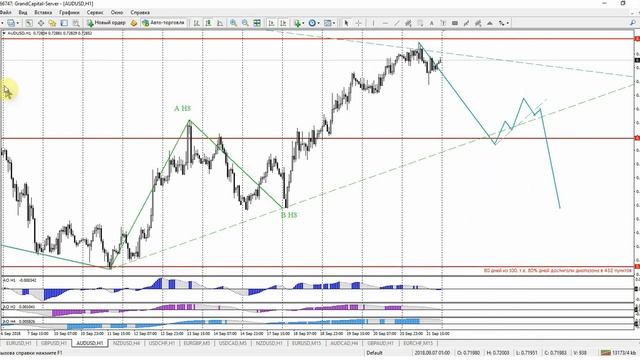
Task: Switch to the USDCAD,M5 chart tab
Action: [x=233, y=344]
